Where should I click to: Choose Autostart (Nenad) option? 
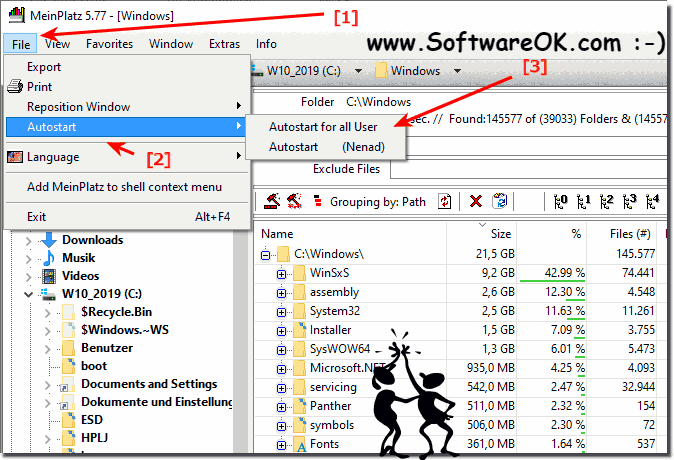click(326, 147)
